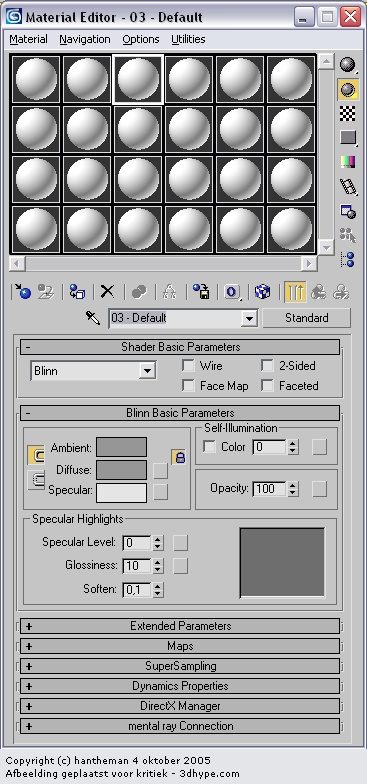This screenshot has height=784, width=367.
Task: Select the third material sample sphere
Action: pos(138,79)
